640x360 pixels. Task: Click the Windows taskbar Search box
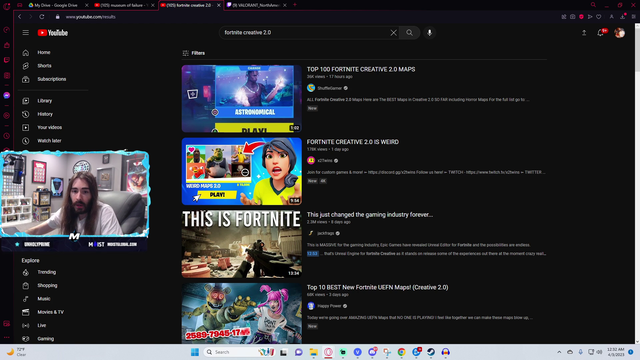pyautogui.click(x=239, y=352)
